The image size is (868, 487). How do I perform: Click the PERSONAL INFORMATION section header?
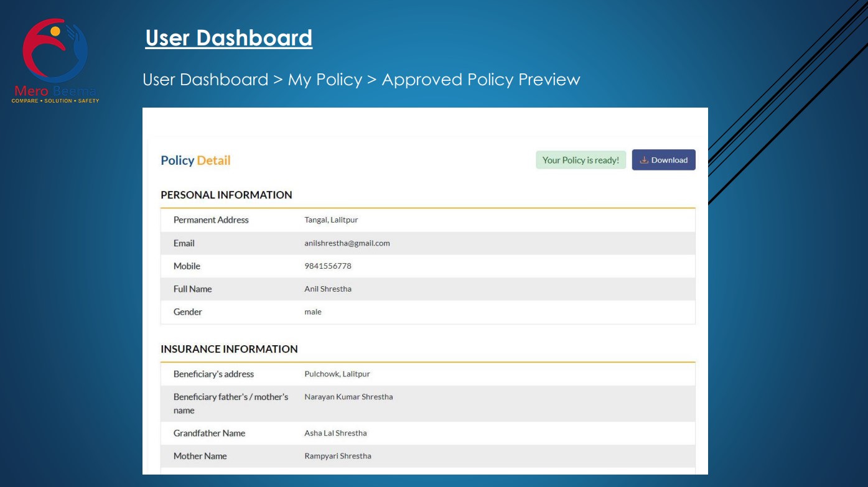coord(226,195)
